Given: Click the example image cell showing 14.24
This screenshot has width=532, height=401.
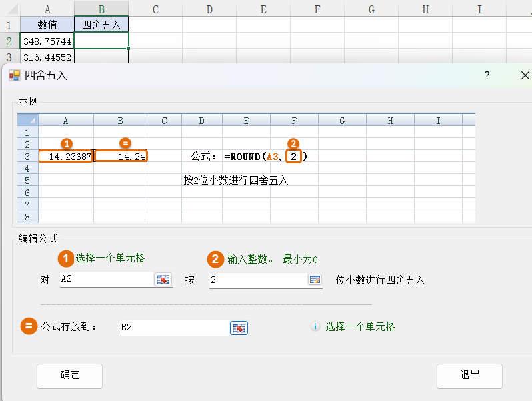Looking at the screenshot, I should coord(121,156).
